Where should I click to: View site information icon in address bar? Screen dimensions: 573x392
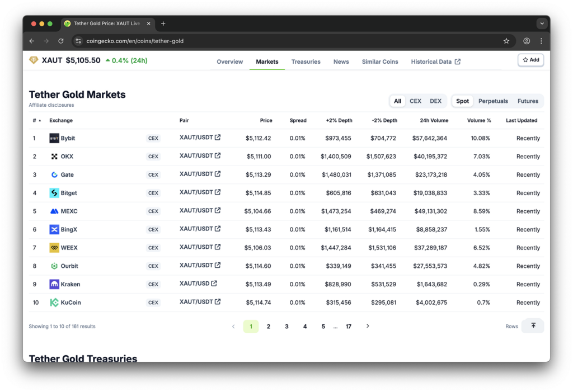pos(78,41)
